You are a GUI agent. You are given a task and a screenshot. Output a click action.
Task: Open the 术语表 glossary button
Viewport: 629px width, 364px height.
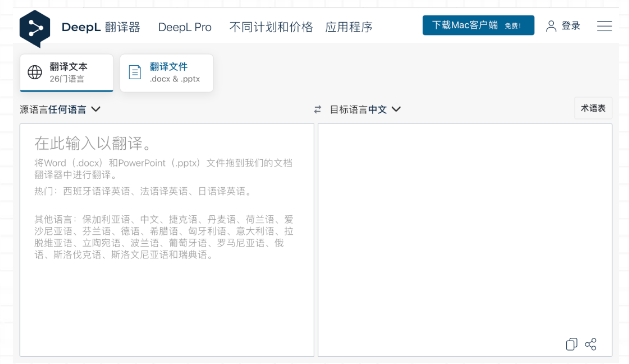[593, 108]
